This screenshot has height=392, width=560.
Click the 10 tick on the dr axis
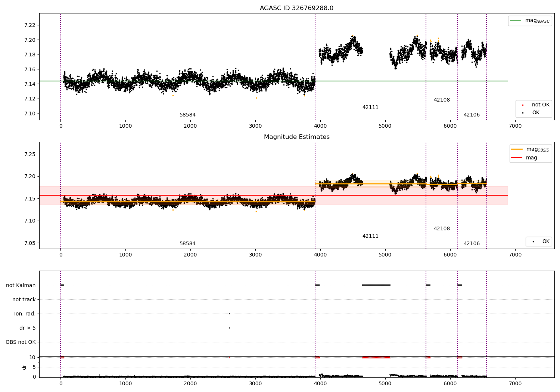tap(32, 357)
